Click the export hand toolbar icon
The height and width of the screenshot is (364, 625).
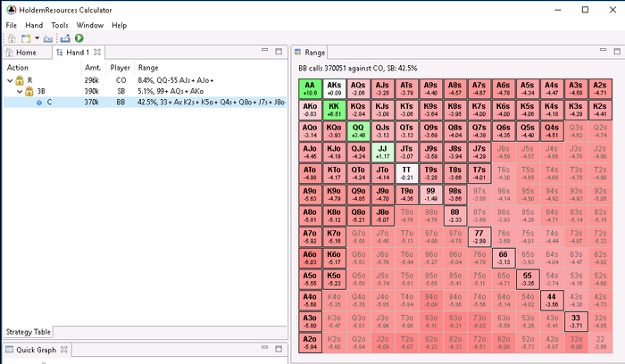click(65, 38)
